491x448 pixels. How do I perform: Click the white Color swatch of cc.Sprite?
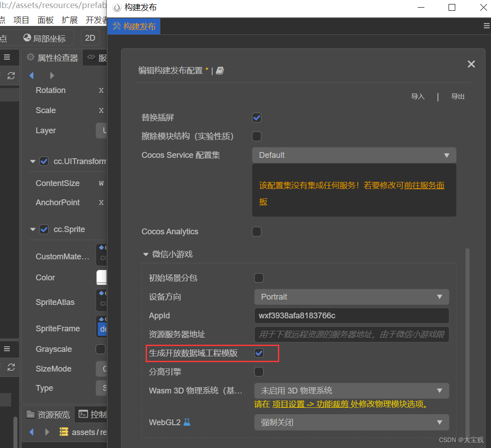(x=101, y=278)
